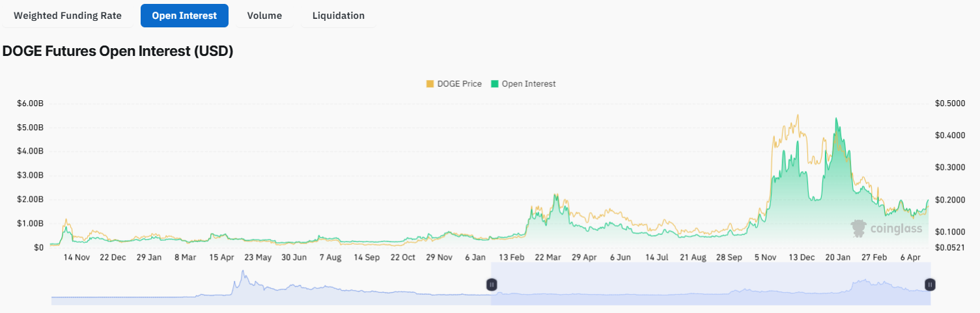
Task: Click the 29 Nov date label
Action: (440, 258)
